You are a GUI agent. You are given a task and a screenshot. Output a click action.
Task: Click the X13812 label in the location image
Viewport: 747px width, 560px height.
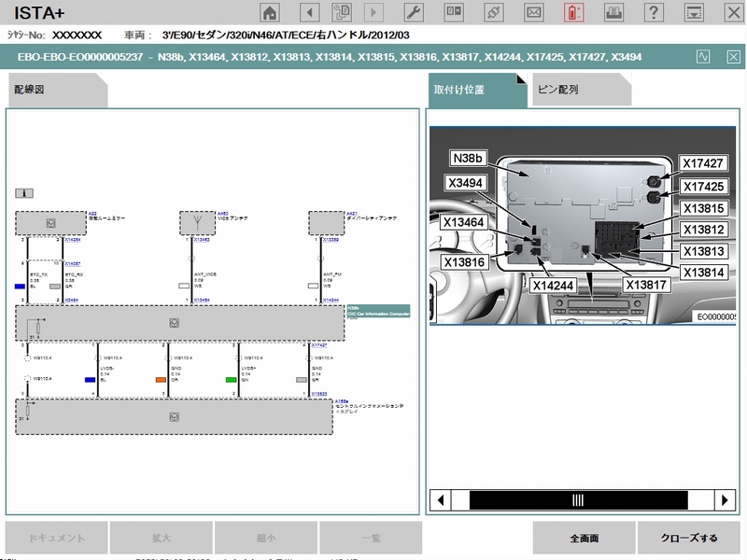(x=704, y=230)
